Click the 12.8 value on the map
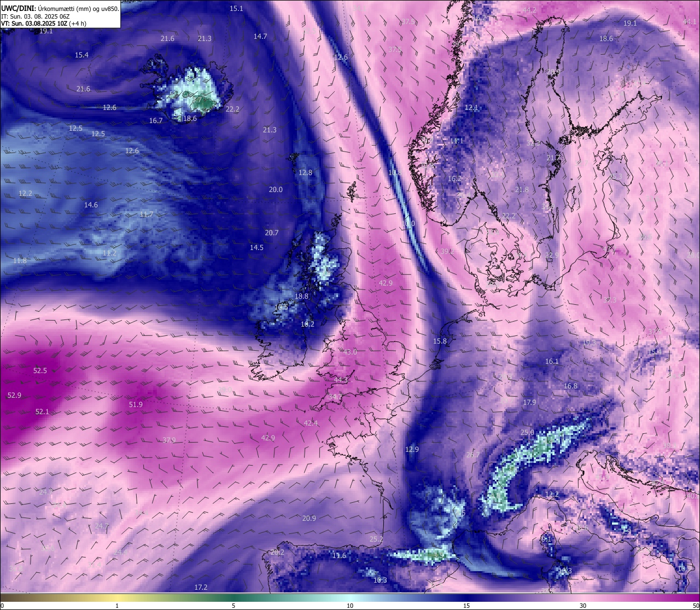This screenshot has width=700, height=610. (305, 172)
